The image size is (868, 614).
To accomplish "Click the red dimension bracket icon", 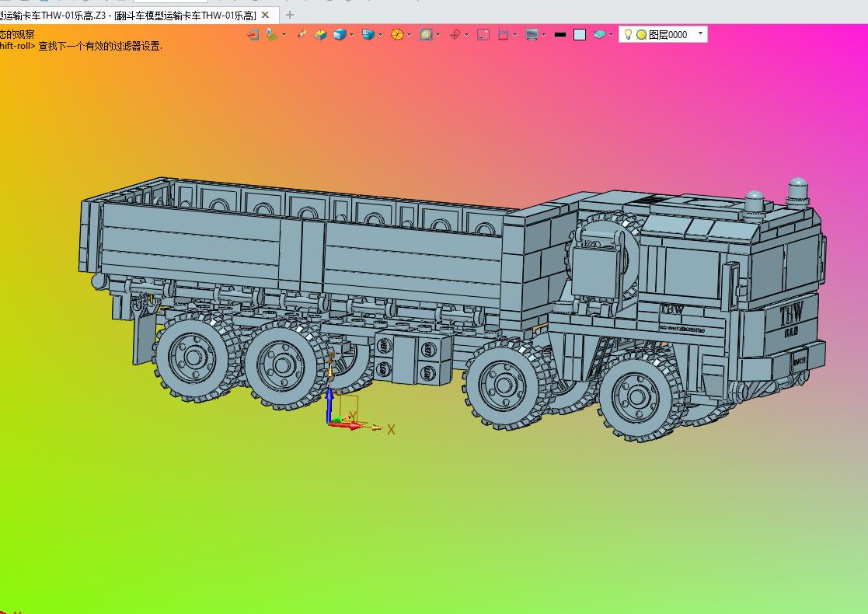I will point(504,35).
